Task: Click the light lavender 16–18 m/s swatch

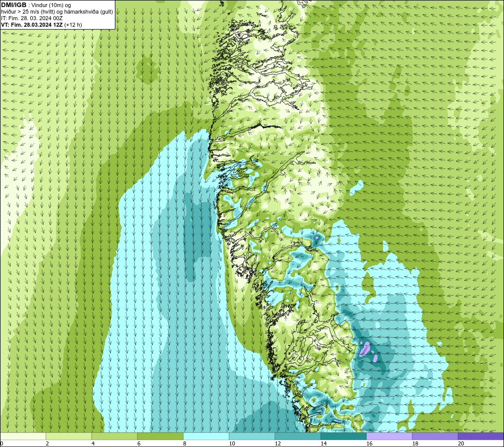Action: click(389, 436)
